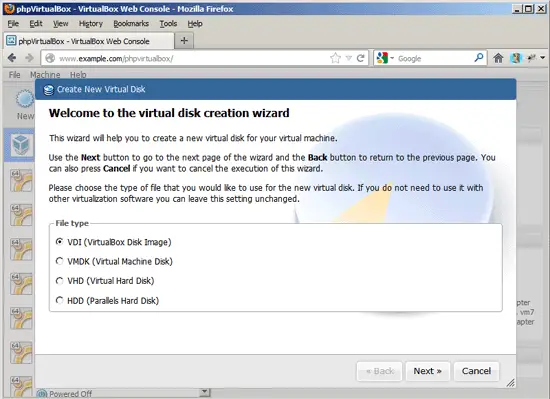
Task: Click the Firefox title bar logo
Action: coord(9,8)
